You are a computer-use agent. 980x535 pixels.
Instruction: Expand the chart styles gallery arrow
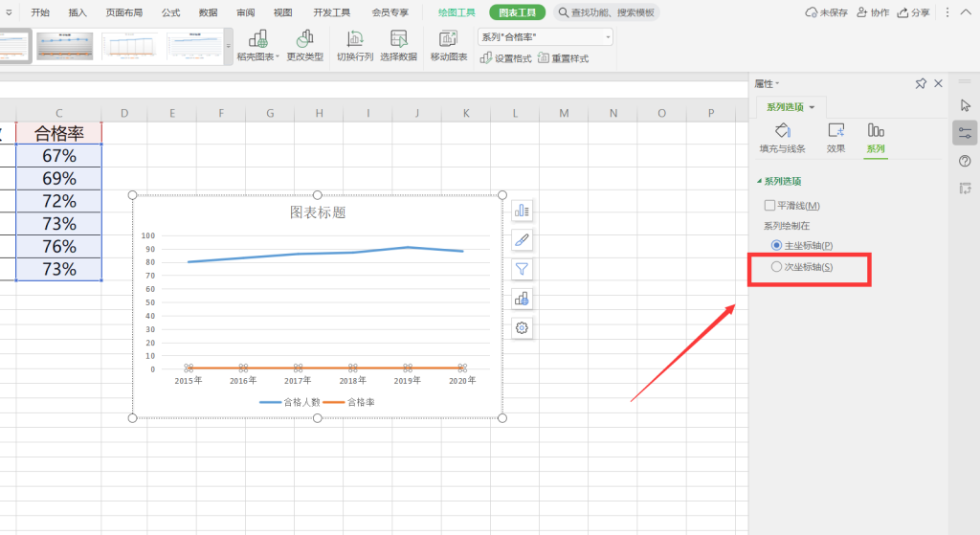point(229,46)
